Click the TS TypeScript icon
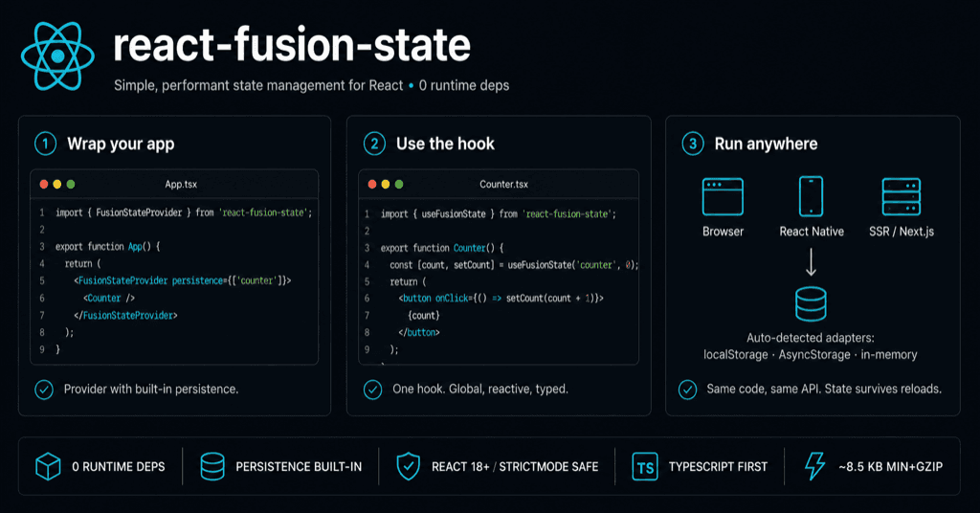This screenshot has width=980, height=513. [645, 467]
